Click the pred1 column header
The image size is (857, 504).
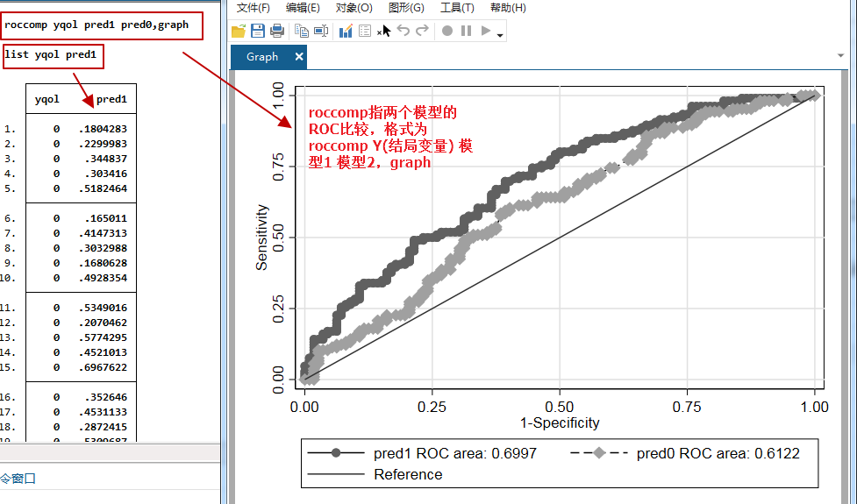pyautogui.click(x=111, y=99)
